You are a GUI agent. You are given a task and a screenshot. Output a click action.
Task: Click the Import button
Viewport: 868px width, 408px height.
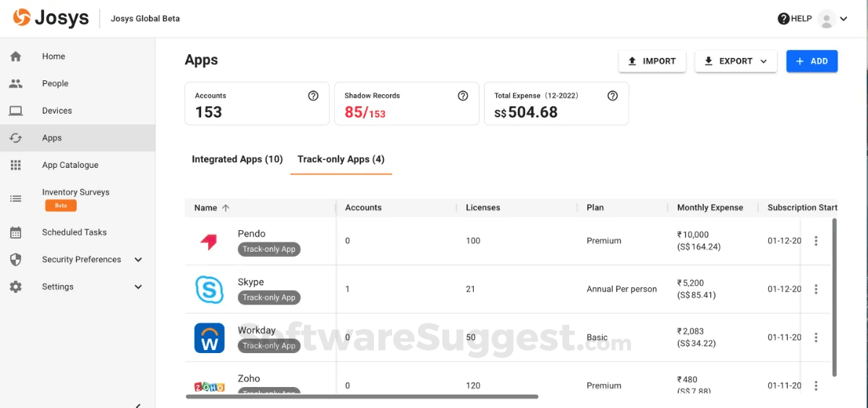[652, 61]
